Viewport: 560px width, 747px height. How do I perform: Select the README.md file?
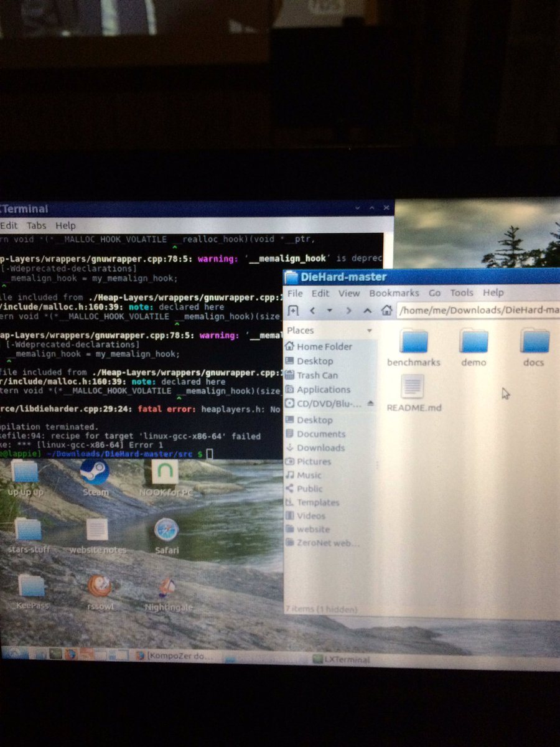click(x=414, y=393)
